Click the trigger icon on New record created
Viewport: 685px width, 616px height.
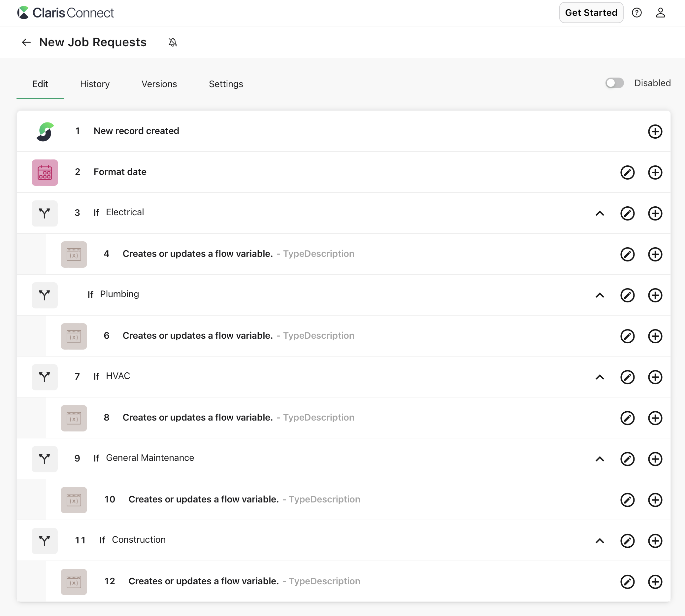tap(45, 131)
